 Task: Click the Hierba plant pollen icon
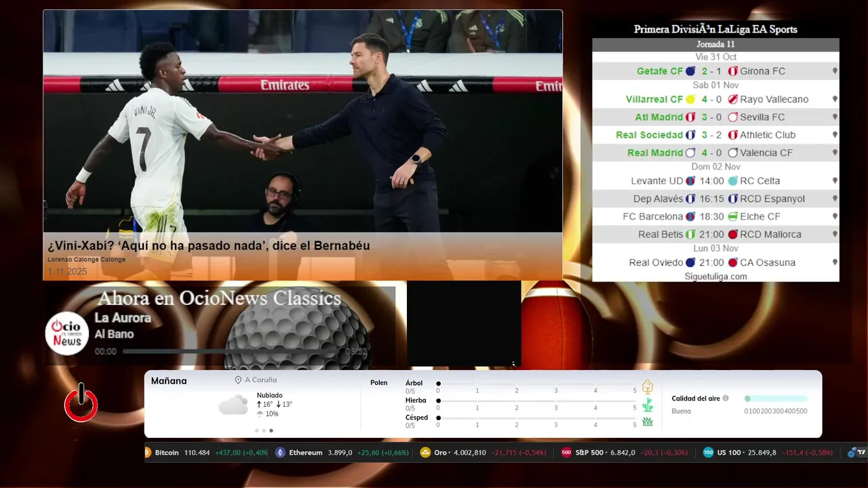pos(648,405)
